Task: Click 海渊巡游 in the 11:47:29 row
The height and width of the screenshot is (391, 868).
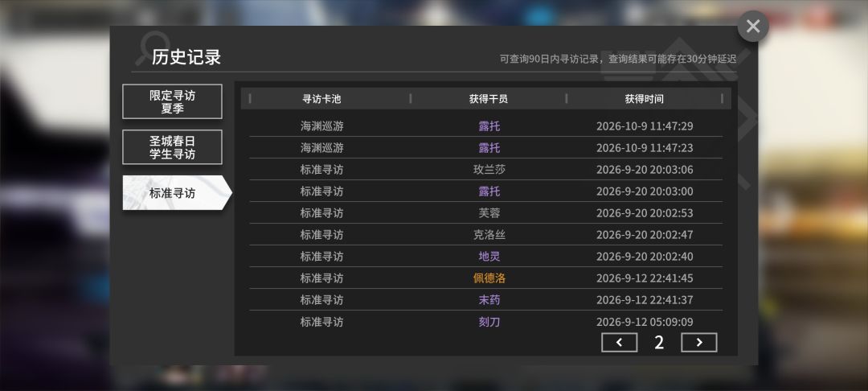Action: [x=321, y=126]
